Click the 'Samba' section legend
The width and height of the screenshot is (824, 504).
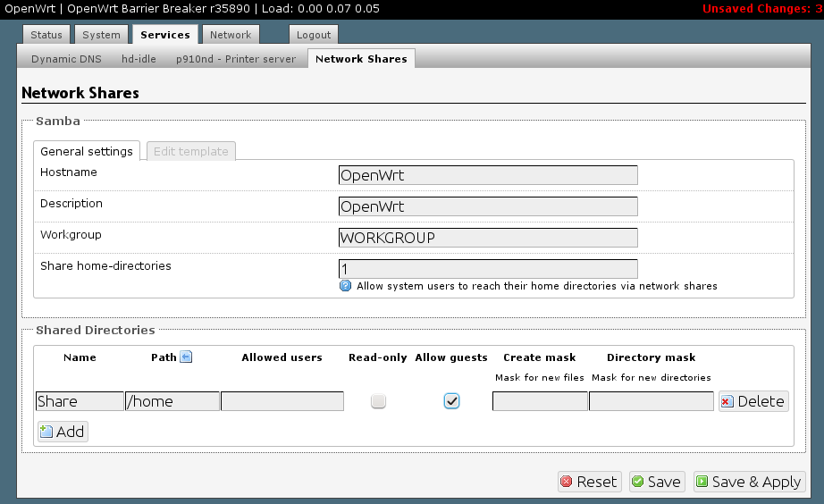pos(58,121)
